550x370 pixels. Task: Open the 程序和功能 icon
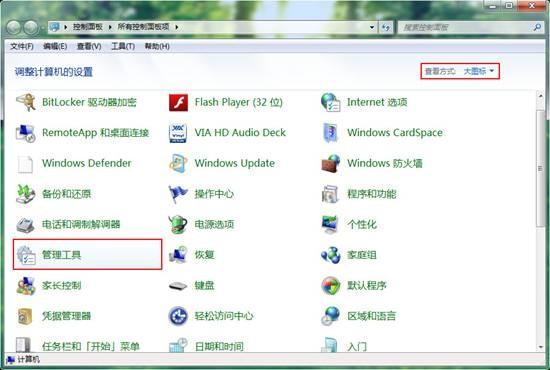click(x=330, y=194)
